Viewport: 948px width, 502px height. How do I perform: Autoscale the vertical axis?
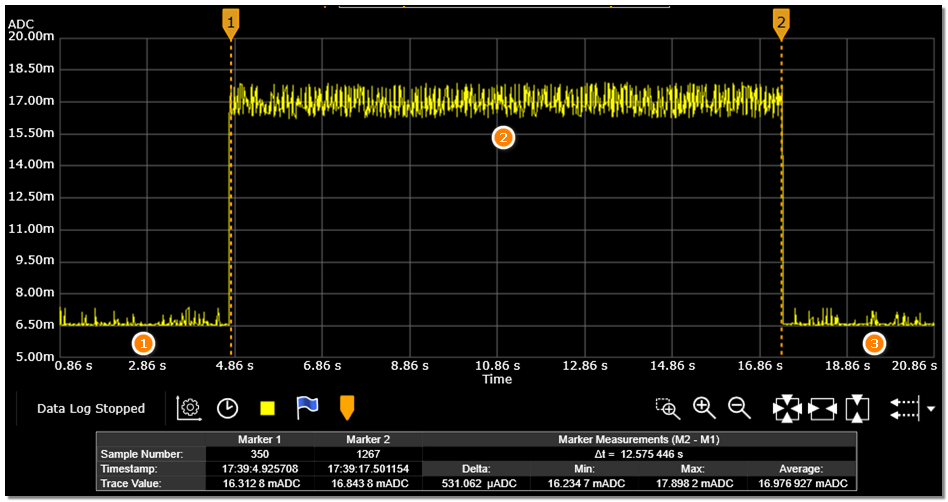(857, 409)
